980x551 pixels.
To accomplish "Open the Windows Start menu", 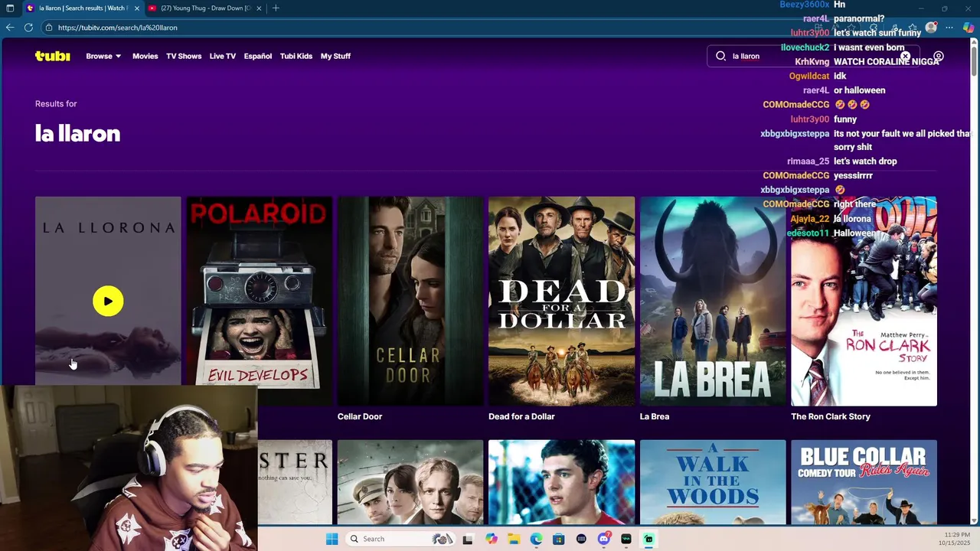I will 332,539.
